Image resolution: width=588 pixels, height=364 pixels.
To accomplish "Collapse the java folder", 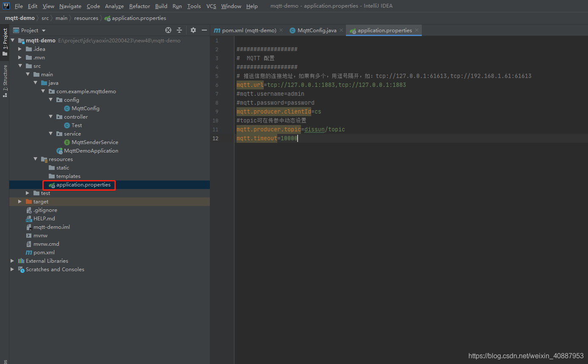I will coord(35,83).
